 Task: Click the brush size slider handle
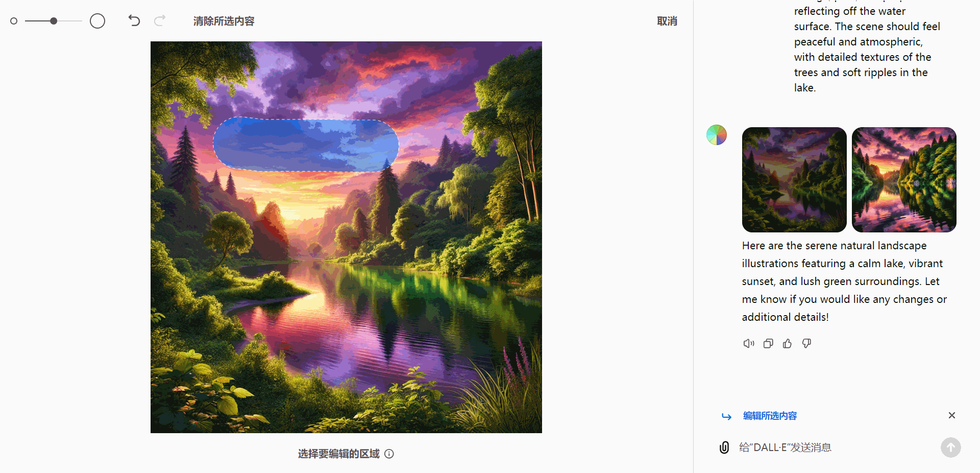54,21
